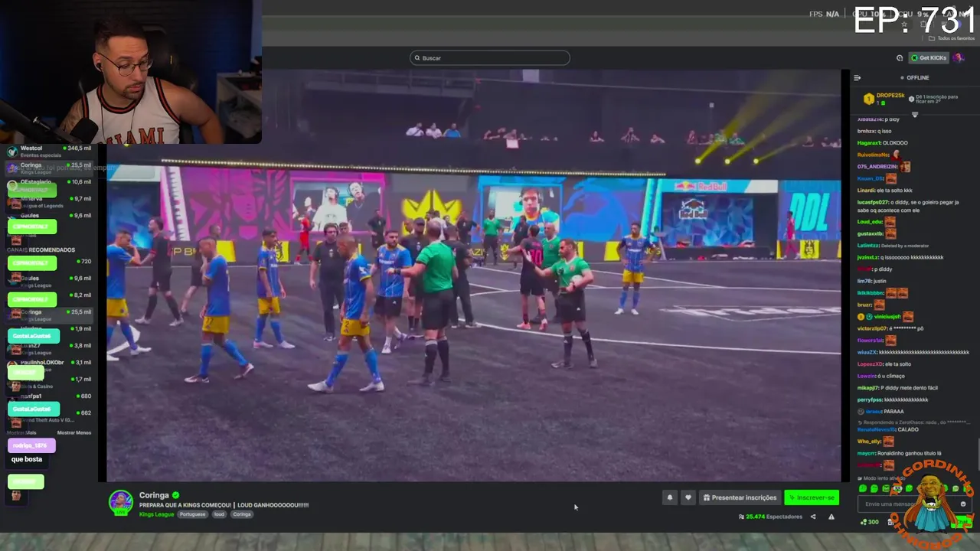Click the share icon near viewer count
This screenshot has width=980, height=551.
pos(813,517)
